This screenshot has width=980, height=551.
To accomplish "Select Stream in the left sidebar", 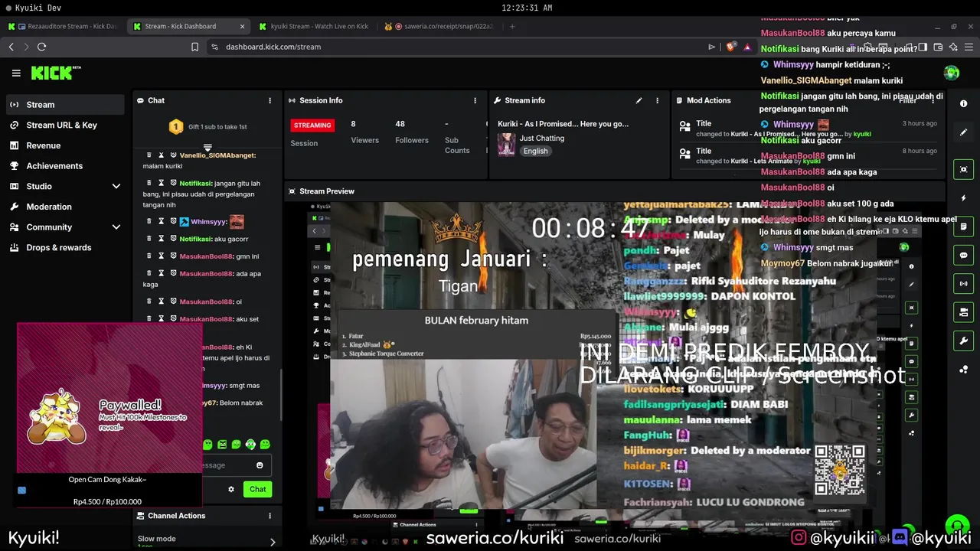I will point(65,104).
